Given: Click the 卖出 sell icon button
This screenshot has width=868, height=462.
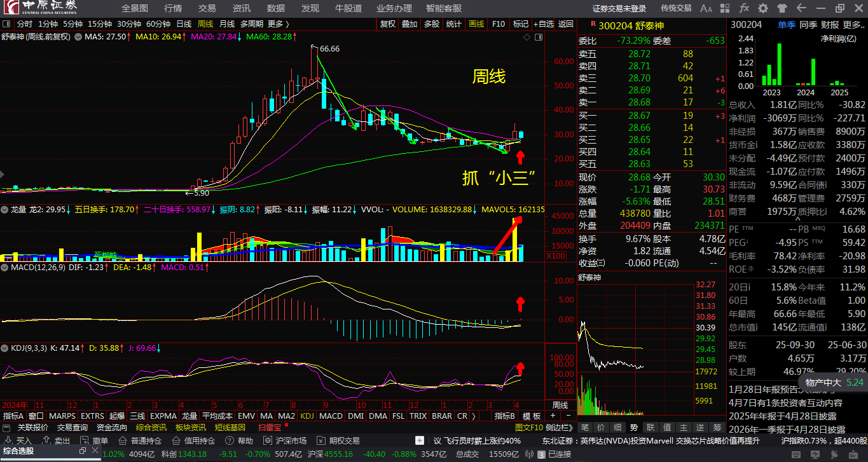Looking at the screenshot, I should tap(56, 440).
